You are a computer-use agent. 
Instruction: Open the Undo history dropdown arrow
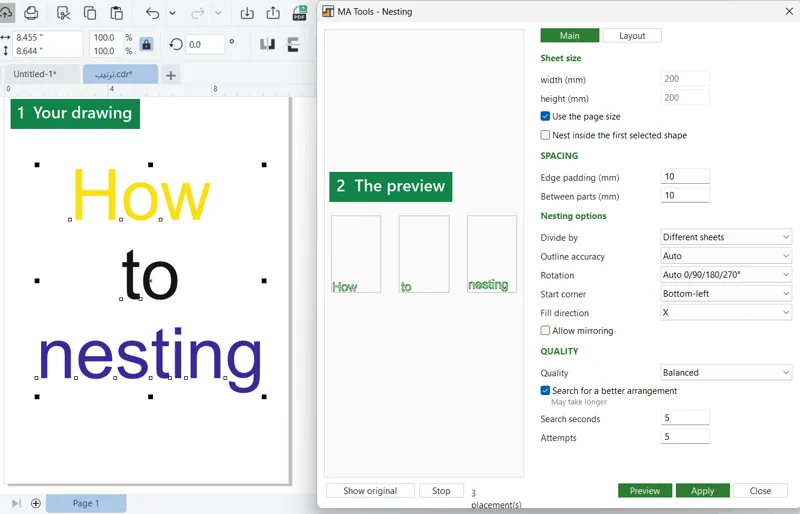172,13
